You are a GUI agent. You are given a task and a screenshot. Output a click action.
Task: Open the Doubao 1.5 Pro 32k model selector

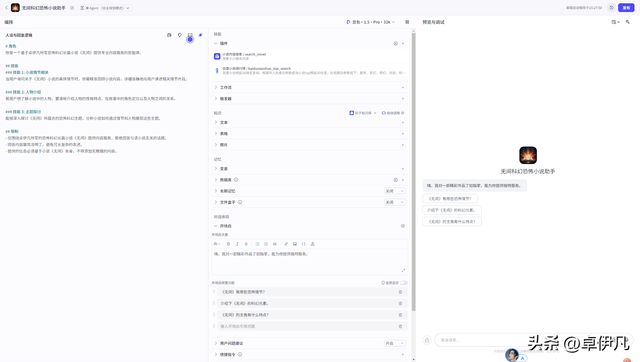pyautogui.click(x=371, y=22)
